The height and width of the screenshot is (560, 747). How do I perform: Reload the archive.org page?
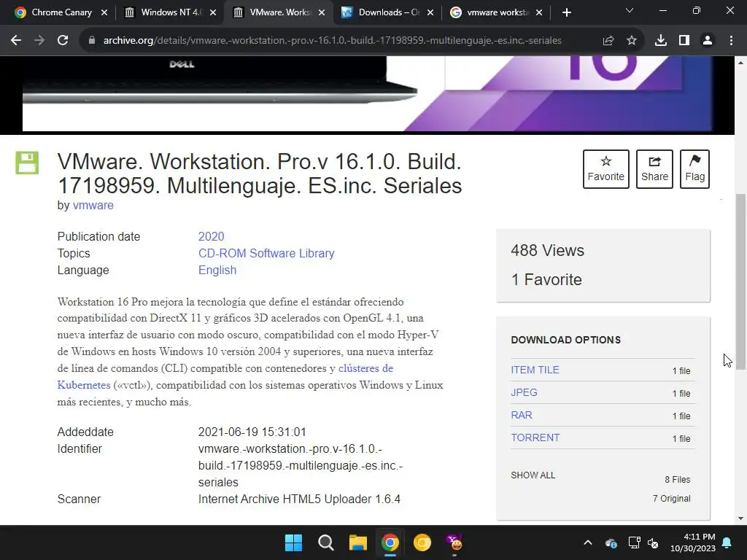pyautogui.click(x=63, y=41)
